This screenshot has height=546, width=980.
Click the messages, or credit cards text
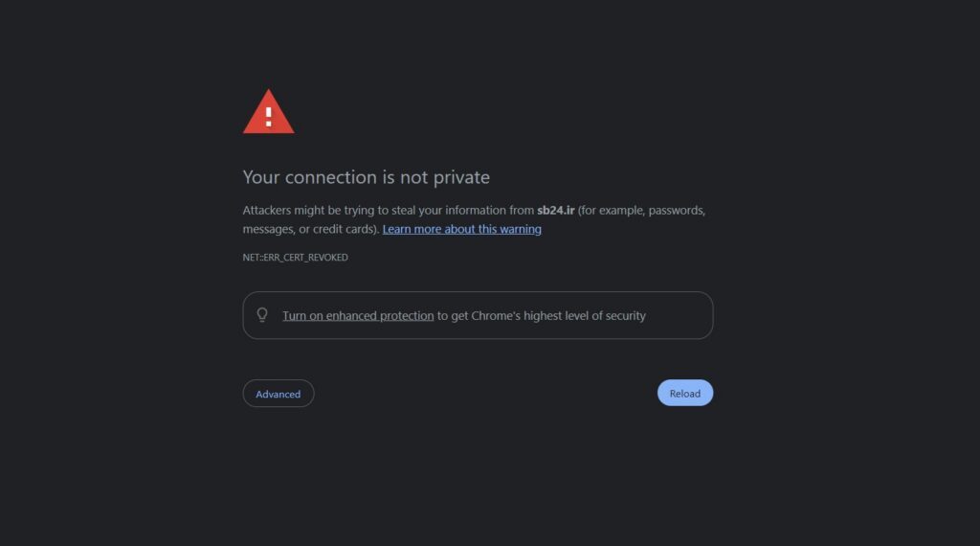(x=311, y=229)
